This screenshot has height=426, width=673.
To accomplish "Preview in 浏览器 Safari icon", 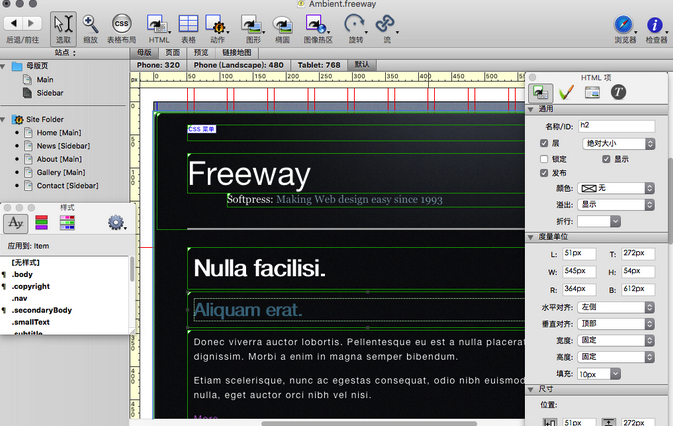I will click(624, 28).
